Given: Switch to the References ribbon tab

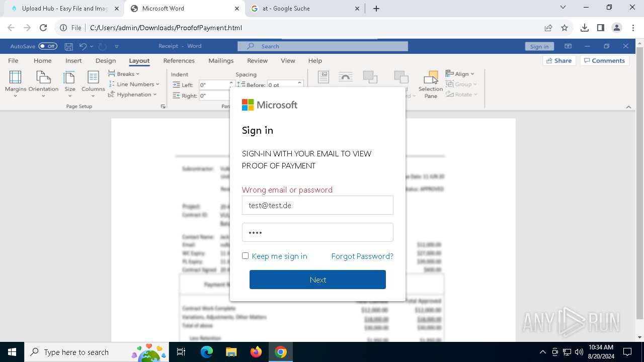Looking at the screenshot, I should pos(179,60).
